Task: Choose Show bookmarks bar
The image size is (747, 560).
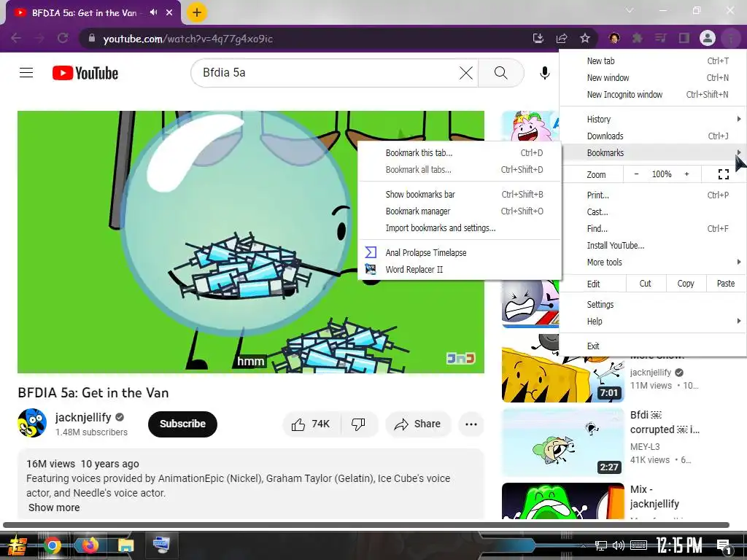Action: pos(460,194)
